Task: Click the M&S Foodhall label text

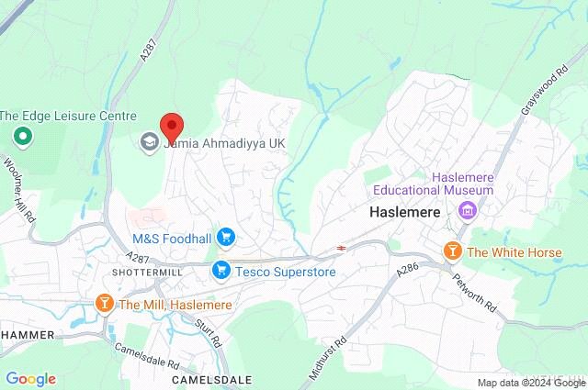Action: (x=172, y=239)
